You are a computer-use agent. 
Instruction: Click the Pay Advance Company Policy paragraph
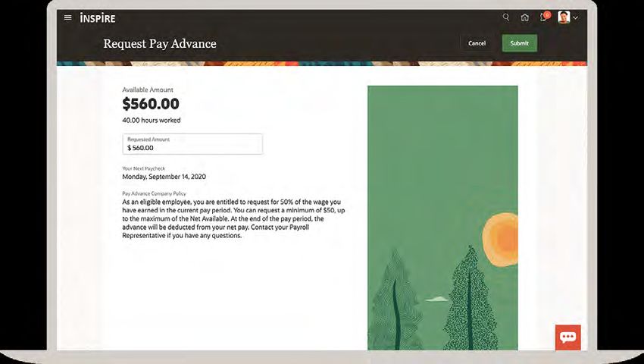point(233,219)
